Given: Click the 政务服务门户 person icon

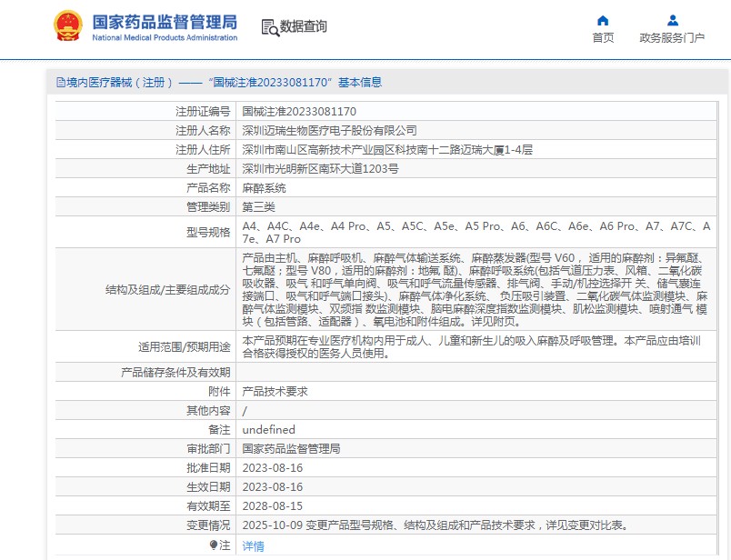Looking at the screenshot, I should [672, 20].
